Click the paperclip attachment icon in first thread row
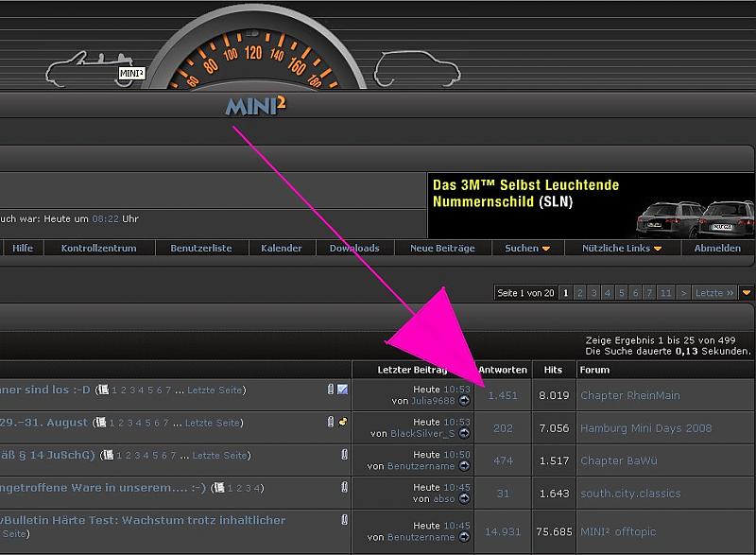756x555 pixels. [x=331, y=390]
